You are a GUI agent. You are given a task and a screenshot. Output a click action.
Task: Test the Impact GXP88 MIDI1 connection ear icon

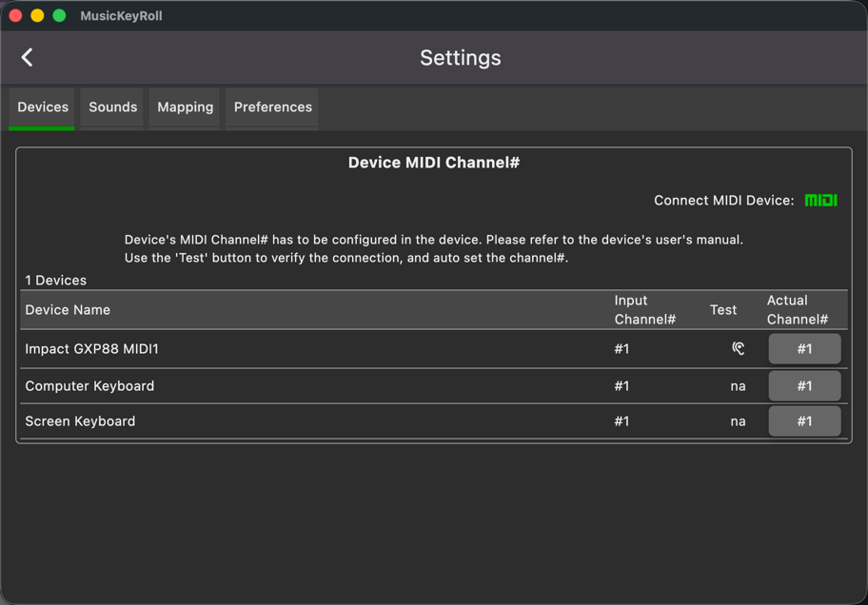click(x=738, y=348)
